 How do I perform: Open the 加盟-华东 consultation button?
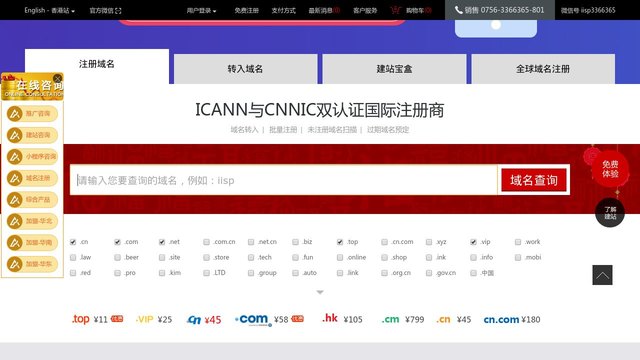(33, 264)
